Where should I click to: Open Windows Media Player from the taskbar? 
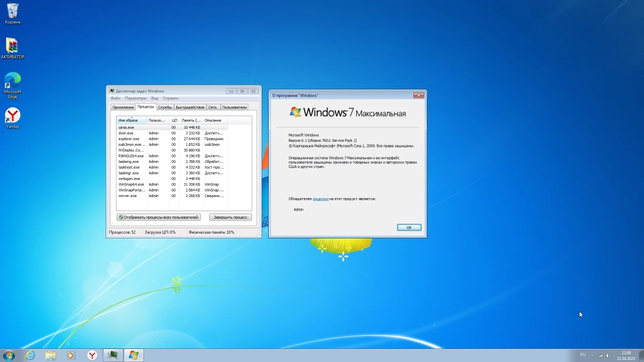71,355
